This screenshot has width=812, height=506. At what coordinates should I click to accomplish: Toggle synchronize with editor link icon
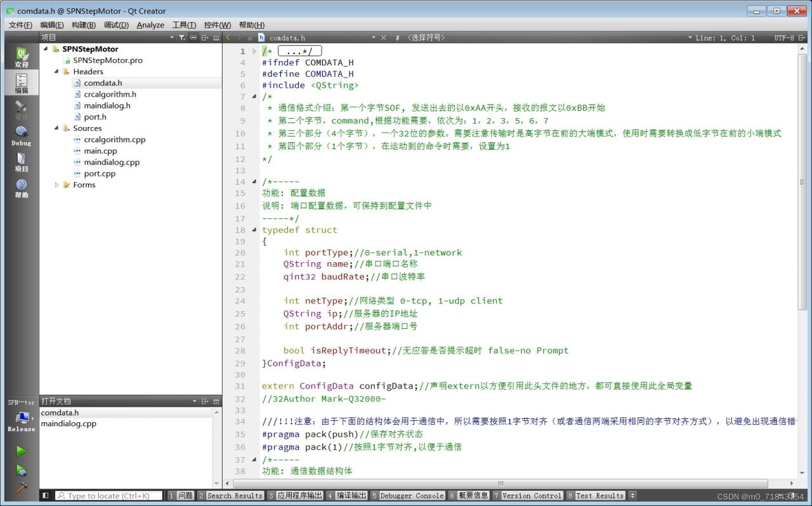coord(193,37)
